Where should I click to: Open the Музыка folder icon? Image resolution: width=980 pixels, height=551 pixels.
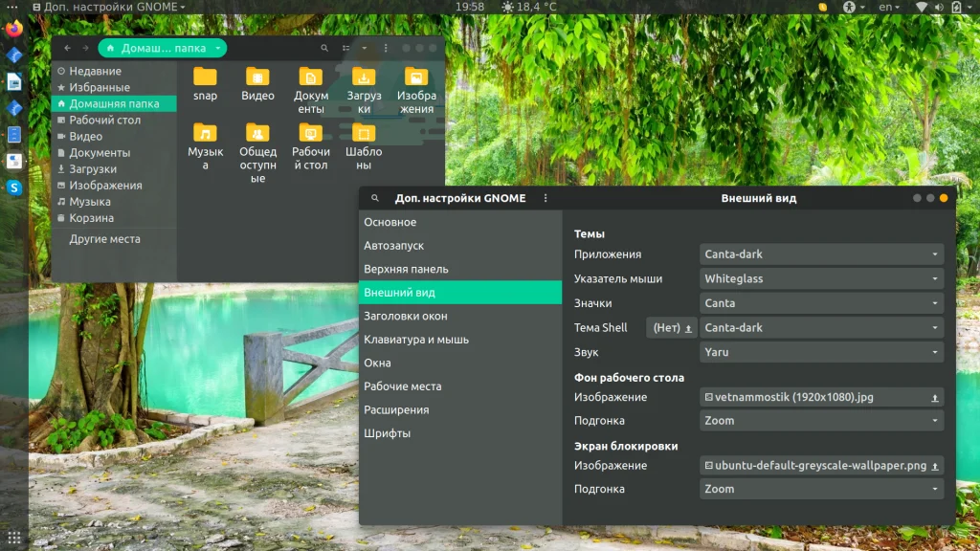click(205, 133)
